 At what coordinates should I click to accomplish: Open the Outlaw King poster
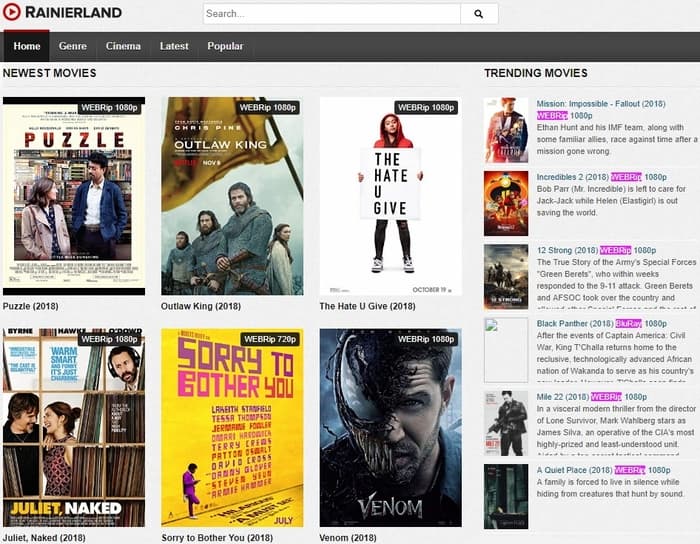tap(232, 196)
